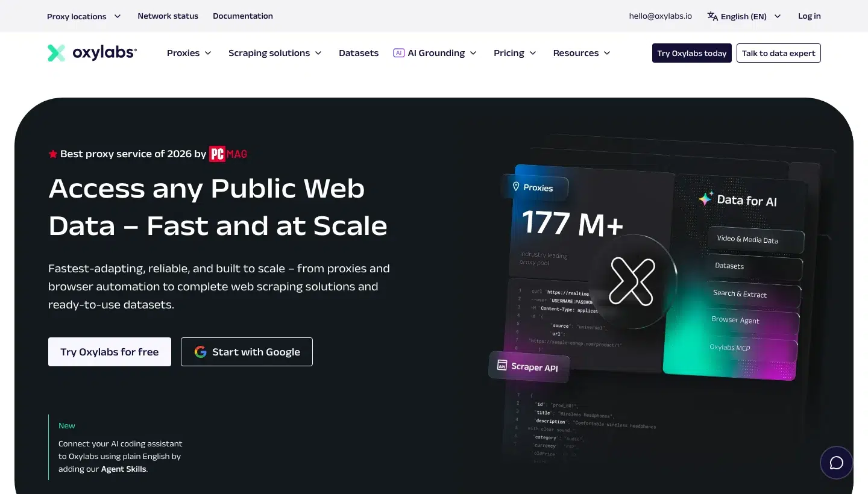Select Video & Media Data card
This screenshot has width=868, height=494.
click(x=756, y=240)
